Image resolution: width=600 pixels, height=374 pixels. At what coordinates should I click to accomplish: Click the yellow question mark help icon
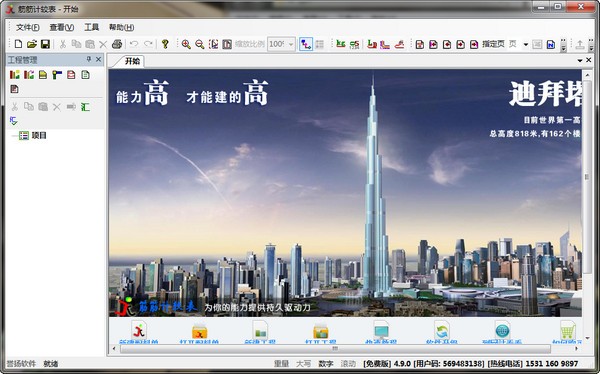[165, 44]
